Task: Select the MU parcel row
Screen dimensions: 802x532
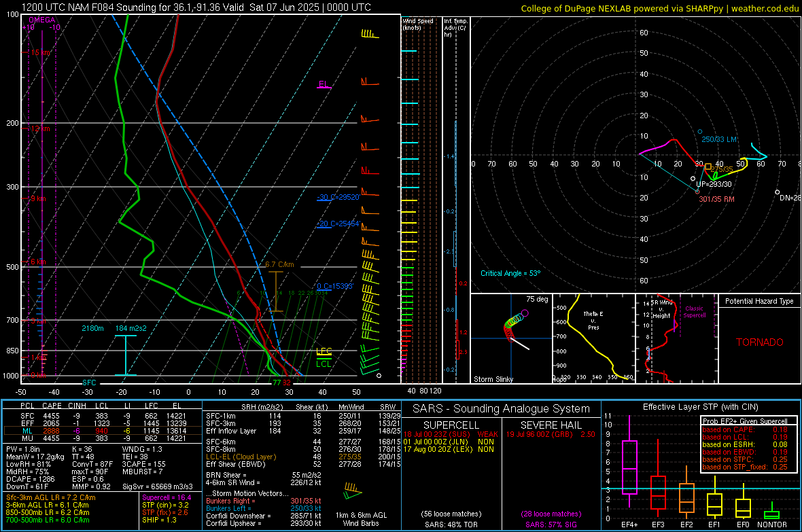Action: pyautogui.click(x=103, y=438)
